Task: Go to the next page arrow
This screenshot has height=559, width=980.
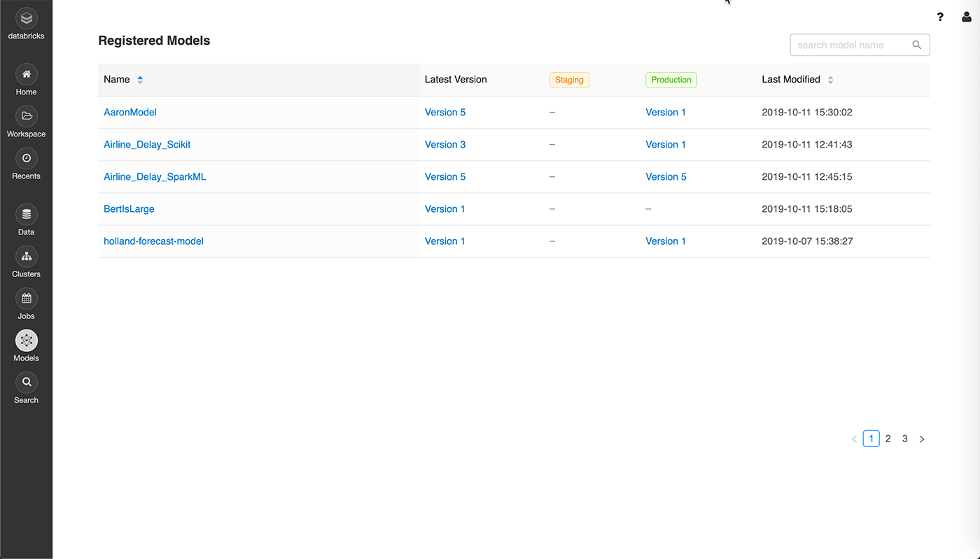Action: coord(922,439)
